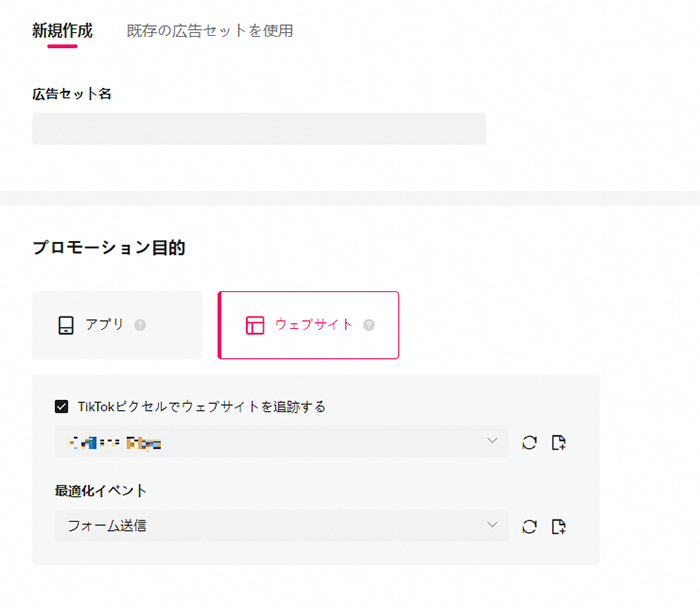Switch to 新規作成 tab

62,31
